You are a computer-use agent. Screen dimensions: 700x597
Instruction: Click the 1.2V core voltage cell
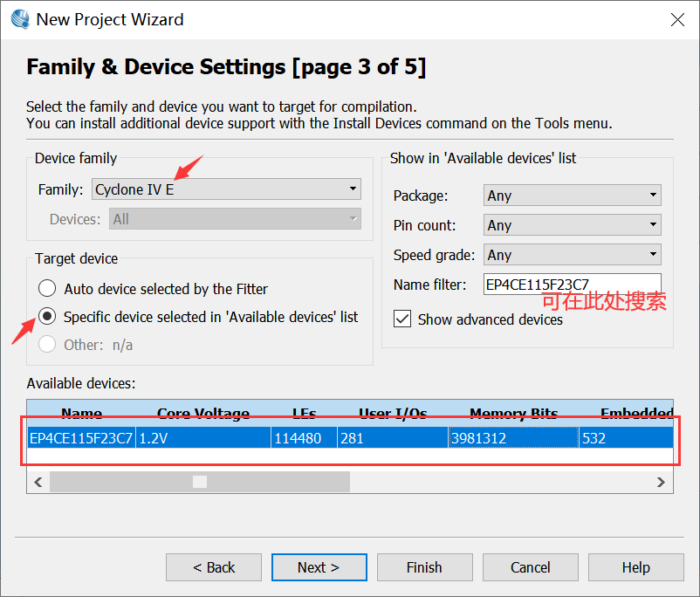tap(203, 437)
